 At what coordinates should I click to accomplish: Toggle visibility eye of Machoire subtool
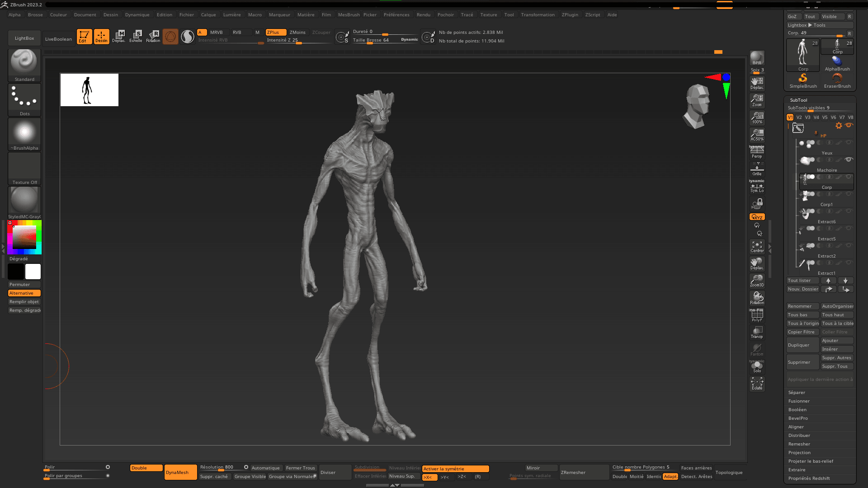(x=849, y=160)
